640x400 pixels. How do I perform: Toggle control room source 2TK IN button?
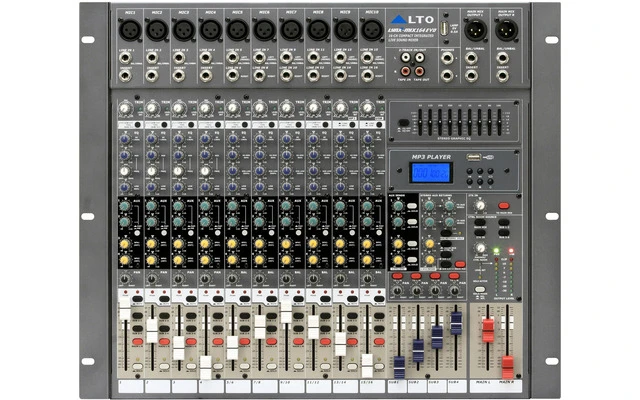coord(480,233)
